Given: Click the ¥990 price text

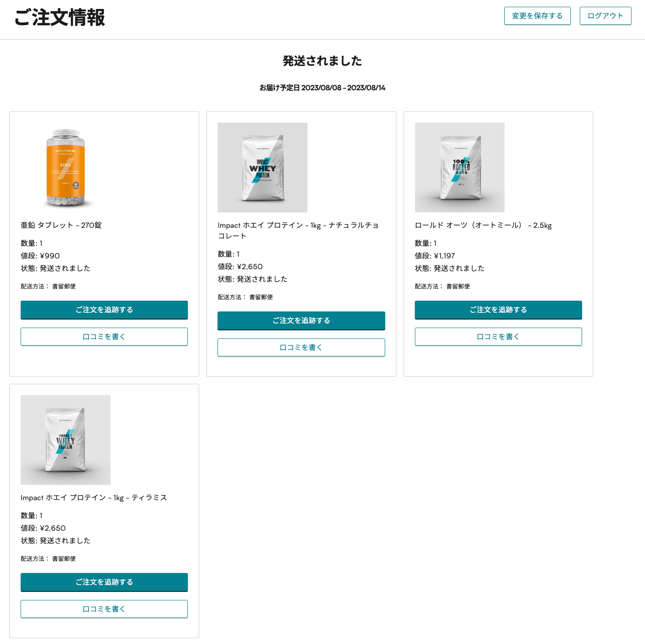Looking at the screenshot, I should [50, 256].
